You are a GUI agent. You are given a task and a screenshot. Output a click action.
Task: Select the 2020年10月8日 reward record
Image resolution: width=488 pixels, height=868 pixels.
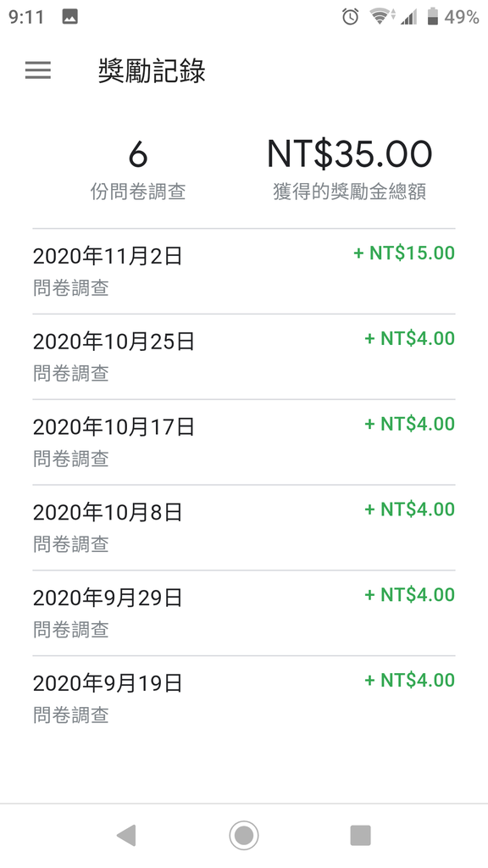coord(244,527)
